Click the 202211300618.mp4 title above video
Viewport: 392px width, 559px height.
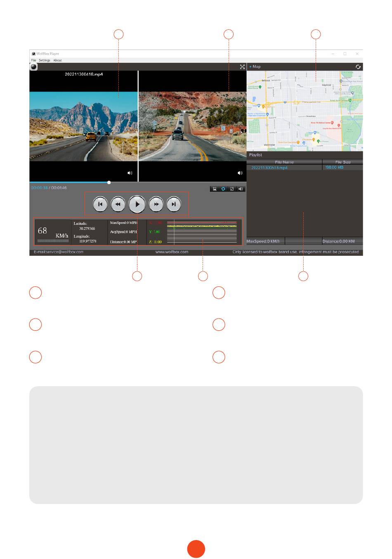point(84,74)
